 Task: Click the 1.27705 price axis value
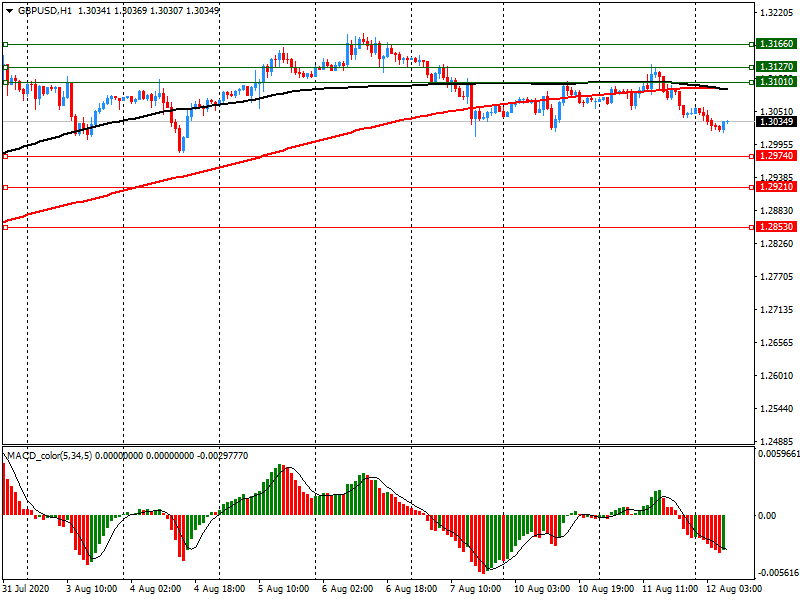(777, 277)
